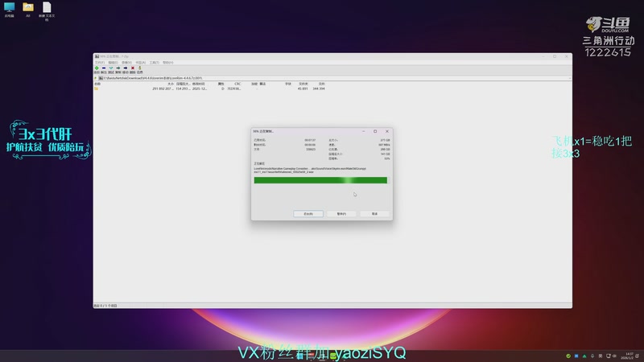Click the dark blue arrow Move toolbar icon
Viewport: 644px width, 362px height.
(x=126, y=68)
